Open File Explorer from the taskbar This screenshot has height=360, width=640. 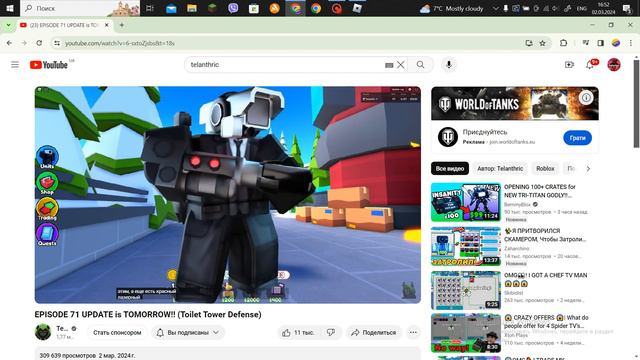click(192, 8)
